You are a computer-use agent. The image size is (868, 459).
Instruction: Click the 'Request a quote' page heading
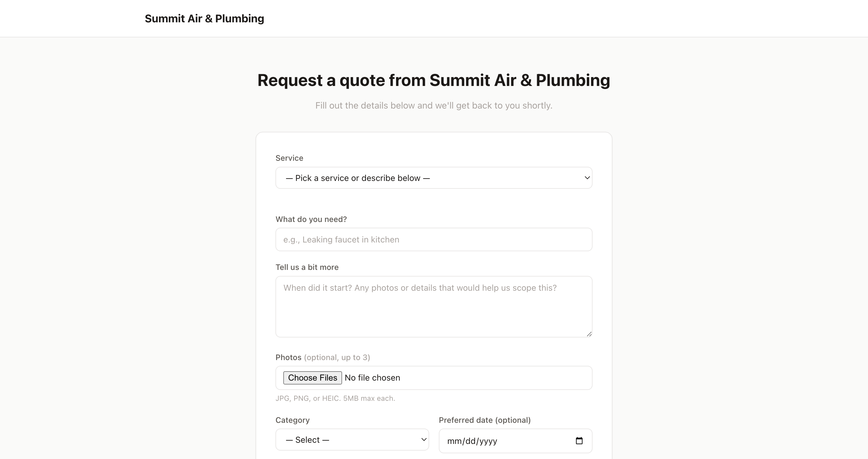click(434, 80)
